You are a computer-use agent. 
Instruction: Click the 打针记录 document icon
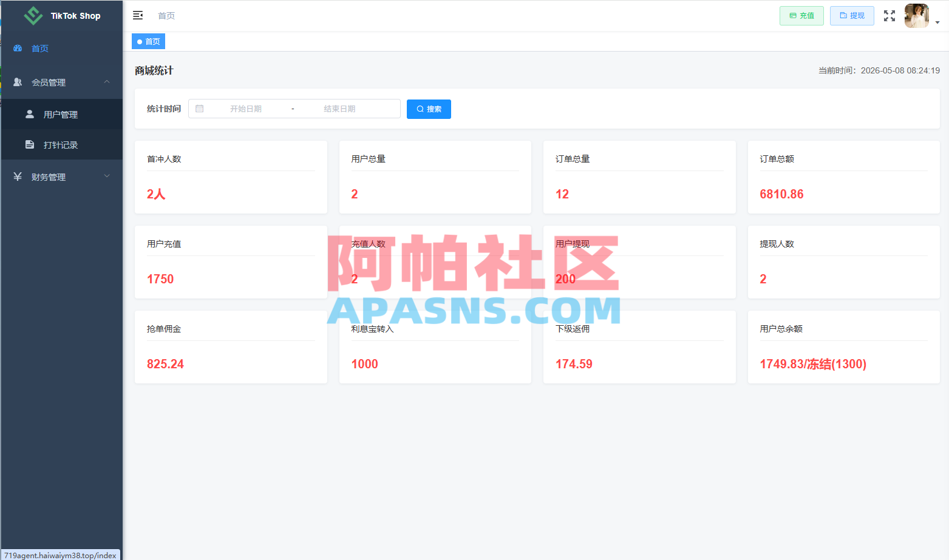[30, 144]
